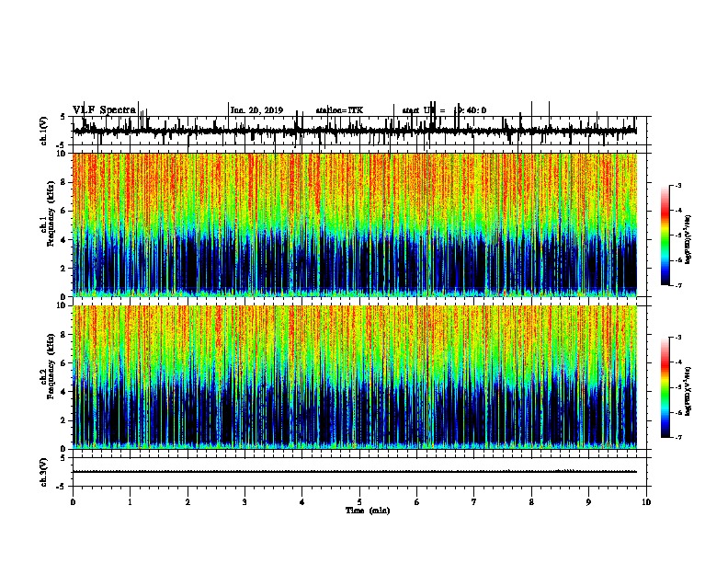Click the "-3" tick on upper color bar
This screenshot has width=728, height=563.
(x=678, y=185)
